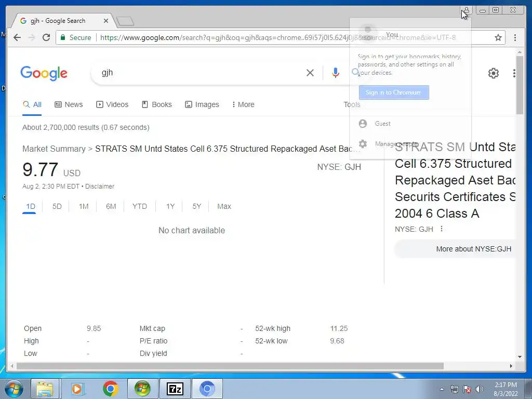Click More about NYSE:GJH button
The image size is (532, 399).
click(x=455, y=249)
